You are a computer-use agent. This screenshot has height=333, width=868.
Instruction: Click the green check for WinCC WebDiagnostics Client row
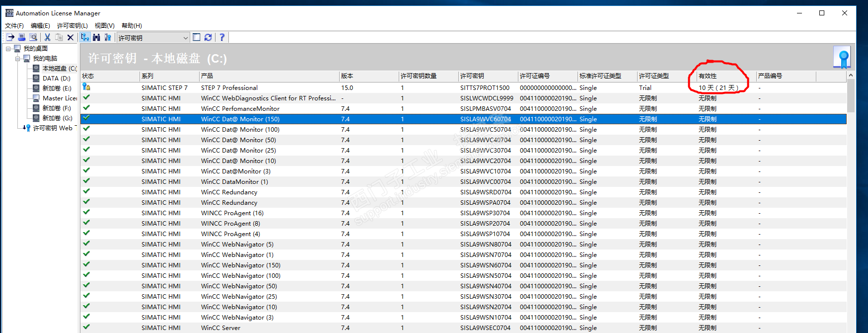coord(86,97)
